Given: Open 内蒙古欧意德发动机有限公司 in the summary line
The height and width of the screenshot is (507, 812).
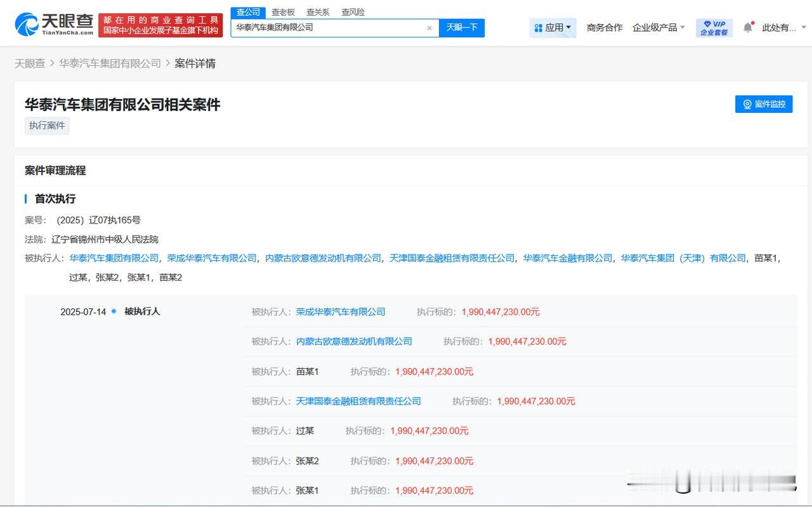Looking at the screenshot, I should click(323, 258).
